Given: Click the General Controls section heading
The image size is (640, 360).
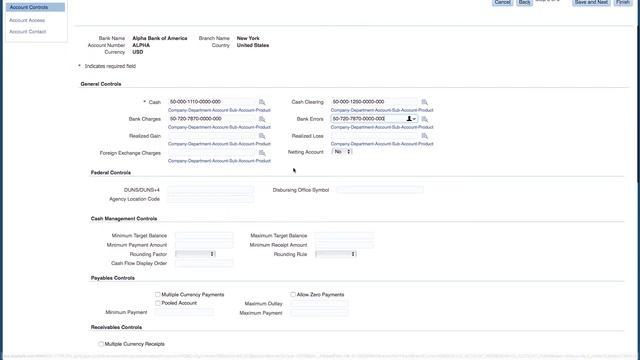Looking at the screenshot, I should click(x=101, y=84).
